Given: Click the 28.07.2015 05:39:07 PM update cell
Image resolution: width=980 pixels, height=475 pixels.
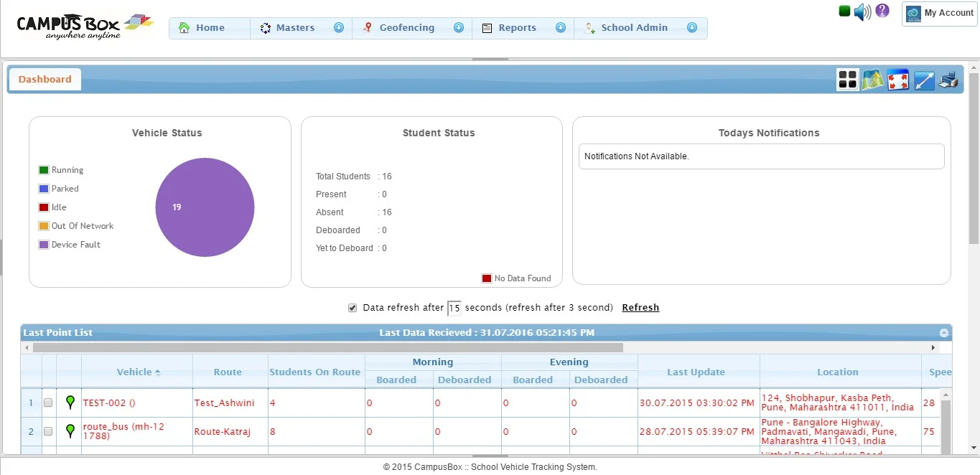Looking at the screenshot, I should pos(699,432).
